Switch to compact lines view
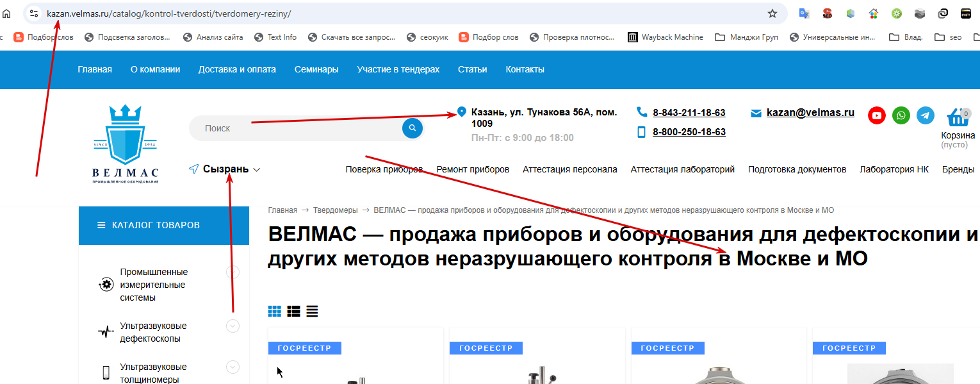The height and width of the screenshot is (384, 980). [x=312, y=312]
